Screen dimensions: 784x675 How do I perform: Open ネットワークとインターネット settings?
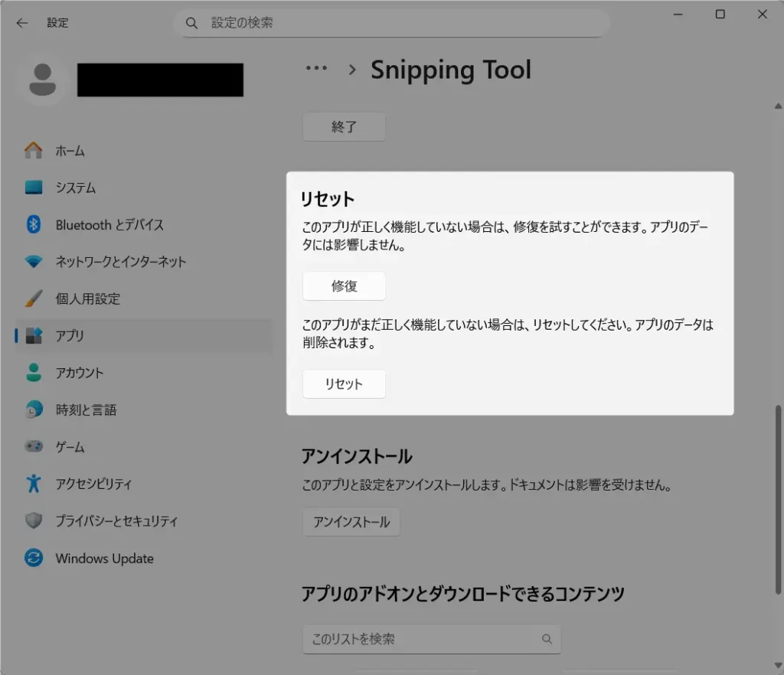click(144, 261)
